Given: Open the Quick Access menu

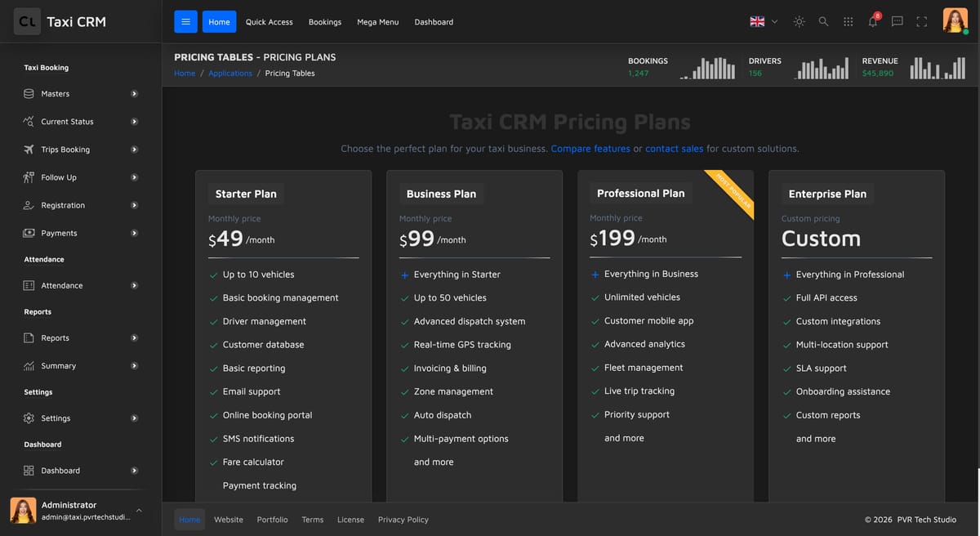Looking at the screenshot, I should (269, 22).
